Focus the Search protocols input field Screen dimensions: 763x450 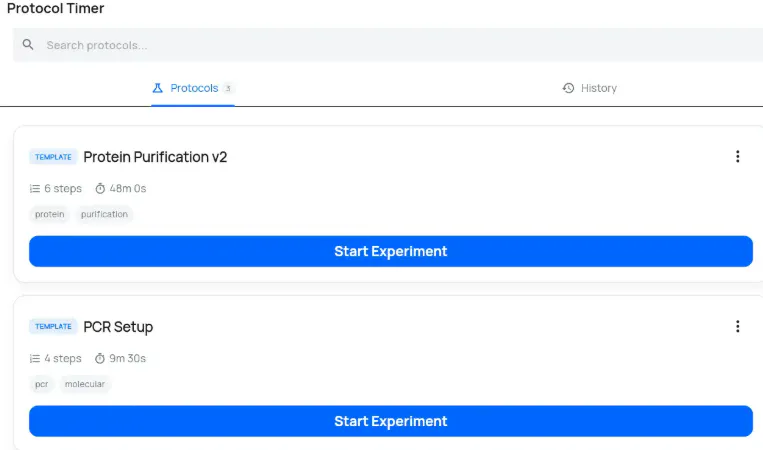click(388, 45)
